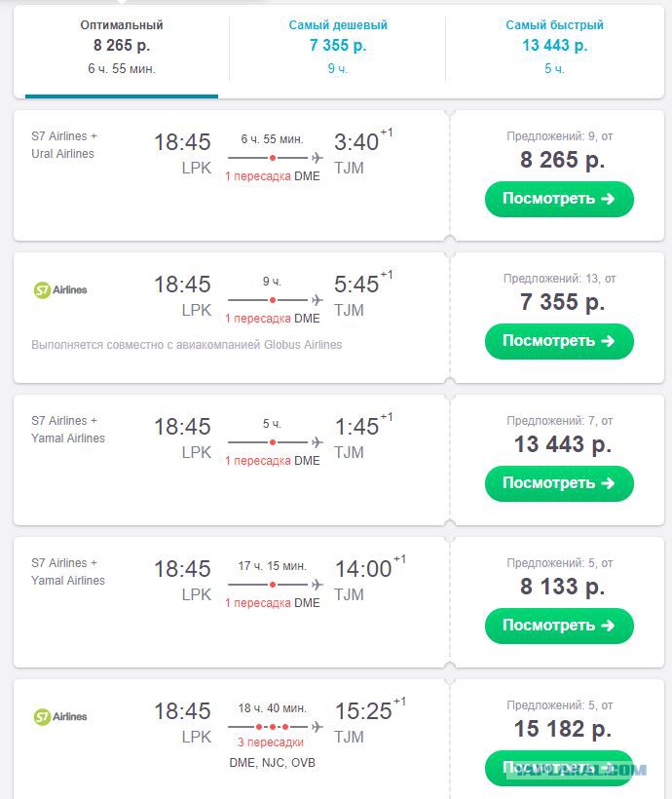This screenshot has width=672, height=799.
Task: Switch to Самый дешевый tab
Action: click(338, 47)
